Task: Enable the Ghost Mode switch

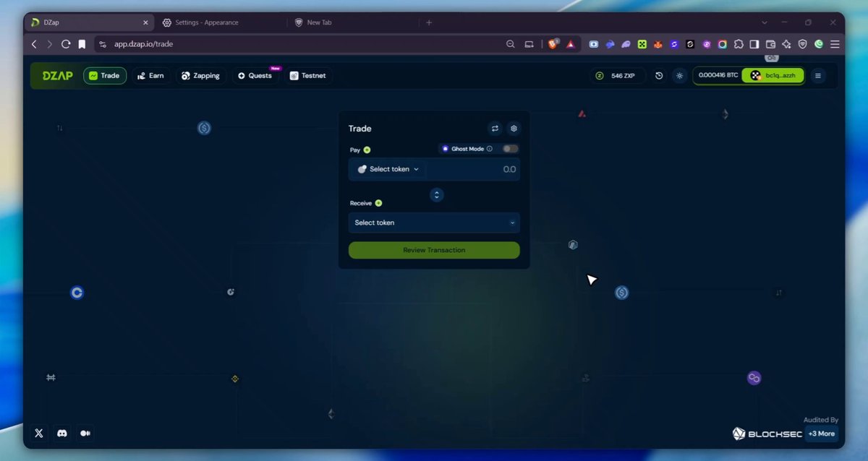Action: 511,149
